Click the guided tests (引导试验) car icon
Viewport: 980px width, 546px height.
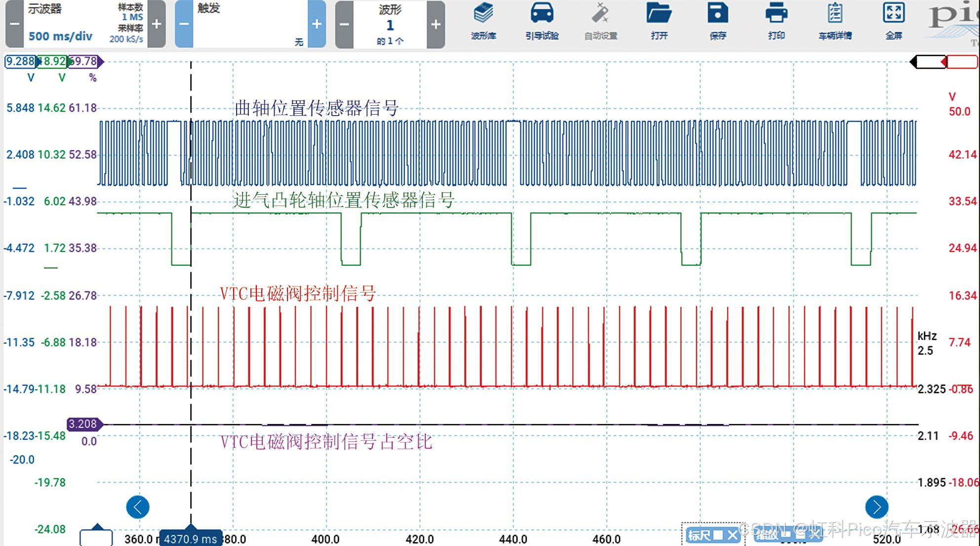point(542,15)
